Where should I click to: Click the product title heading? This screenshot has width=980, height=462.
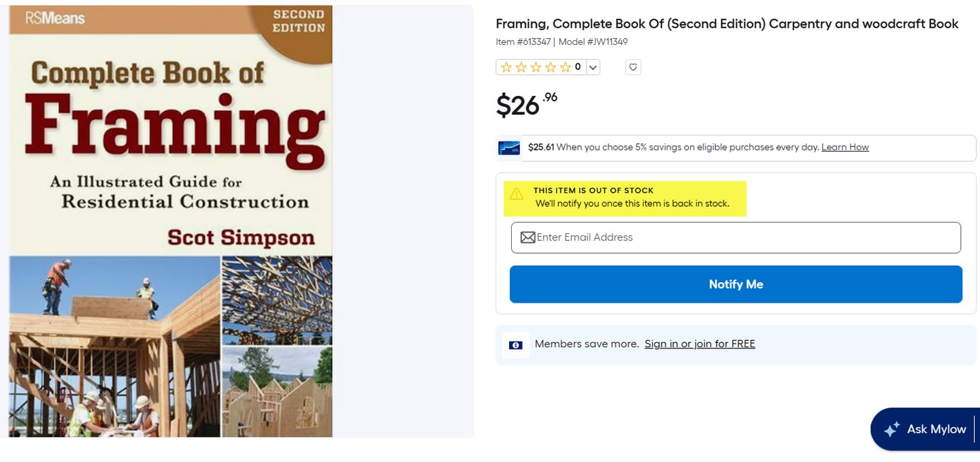[727, 24]
